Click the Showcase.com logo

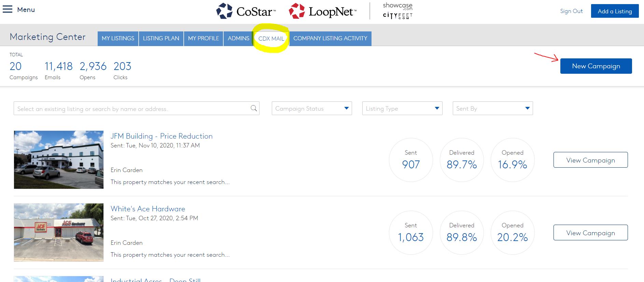coord(397,6)
